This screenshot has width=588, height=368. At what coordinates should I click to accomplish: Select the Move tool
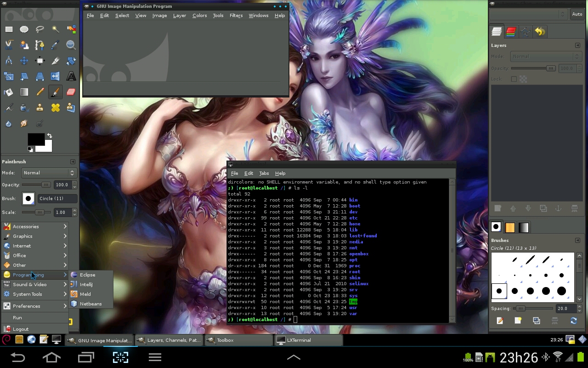click(24, 60)
